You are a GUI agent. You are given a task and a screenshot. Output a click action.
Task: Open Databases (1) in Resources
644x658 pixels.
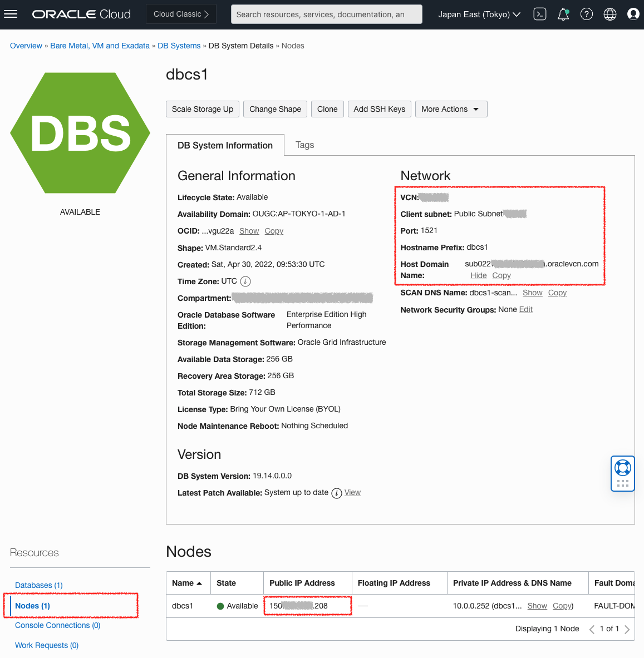(x=38, y=585)
